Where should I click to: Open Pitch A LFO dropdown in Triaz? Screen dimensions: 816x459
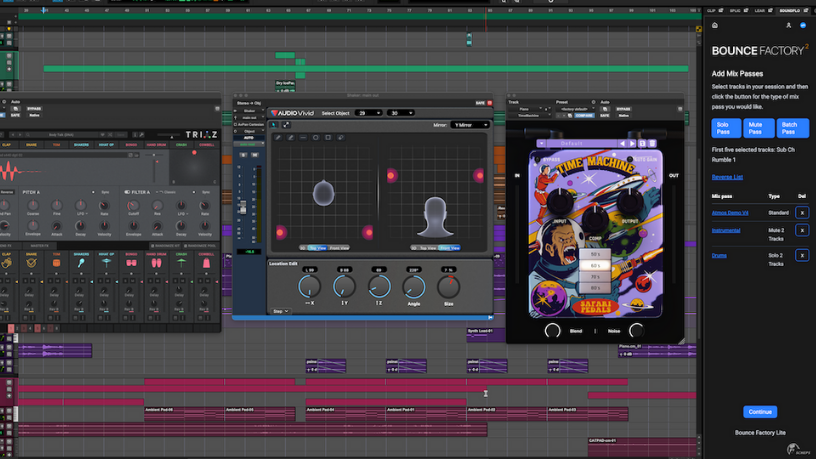coord(81,214)
